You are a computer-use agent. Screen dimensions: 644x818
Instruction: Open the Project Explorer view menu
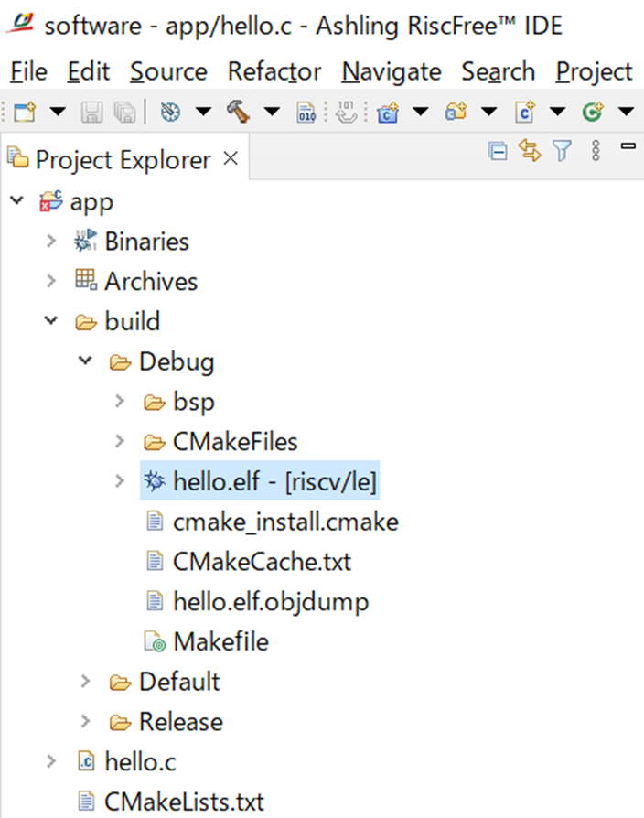tap(595, 149)
